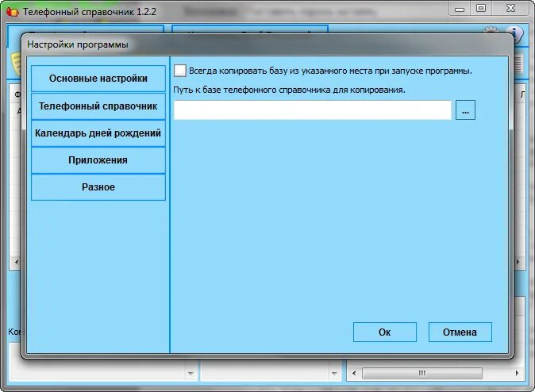Click left arrow of bottom horizontal scrollbar

pos(354,373)
